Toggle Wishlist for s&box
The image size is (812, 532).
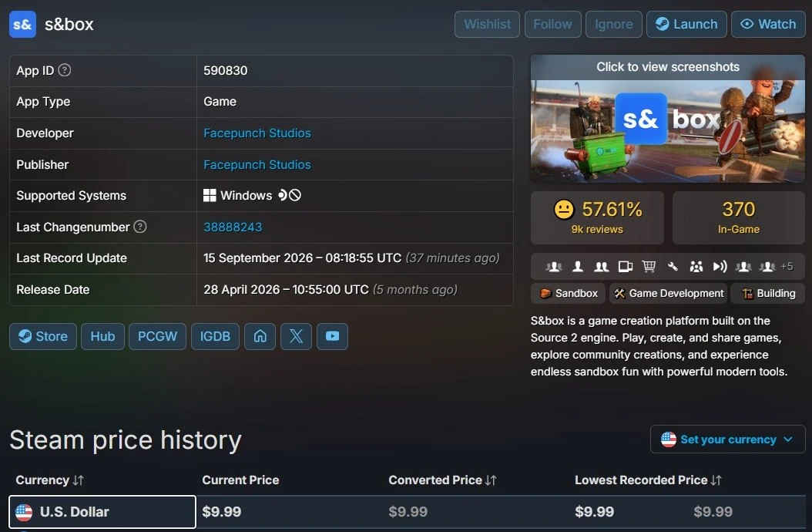click(488, 25)
